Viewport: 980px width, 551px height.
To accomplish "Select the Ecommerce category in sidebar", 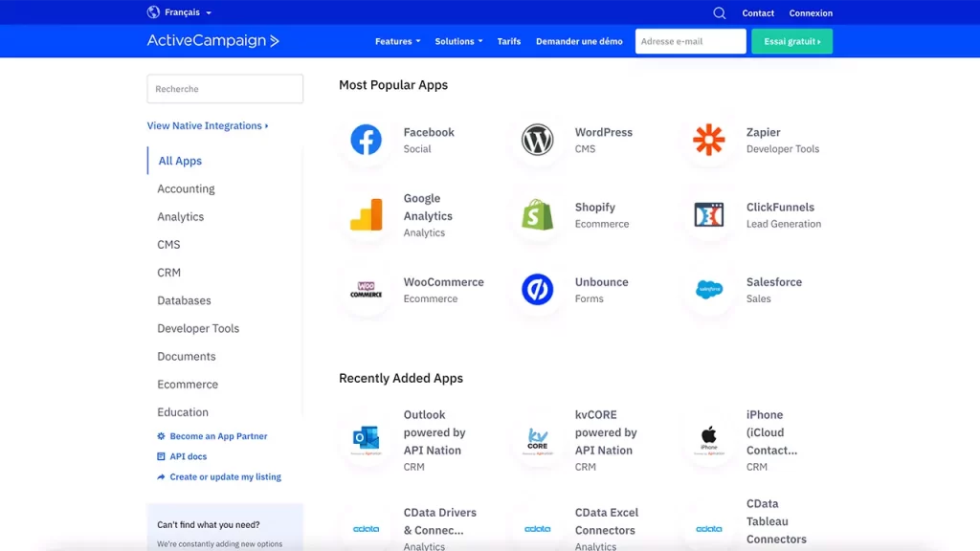I will (x=188, y=385).
